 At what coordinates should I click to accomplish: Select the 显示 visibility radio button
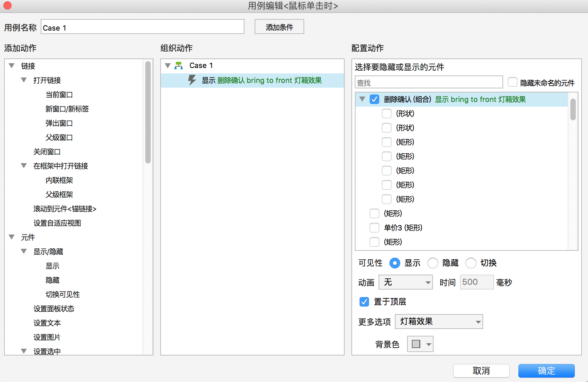click(394, 263)
